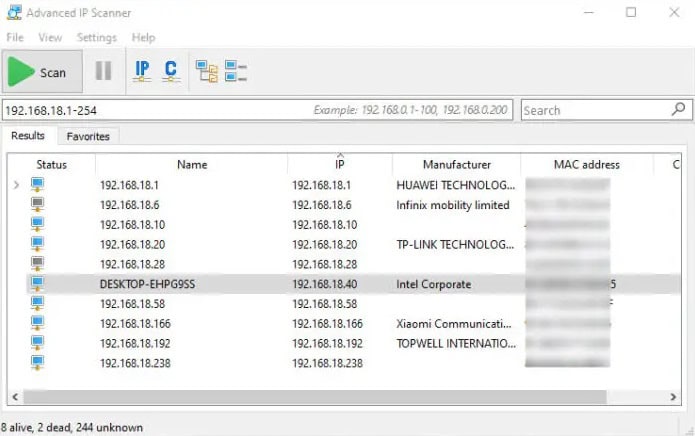Click 192.168.18.192 in IP column

(x=327, y=343)
